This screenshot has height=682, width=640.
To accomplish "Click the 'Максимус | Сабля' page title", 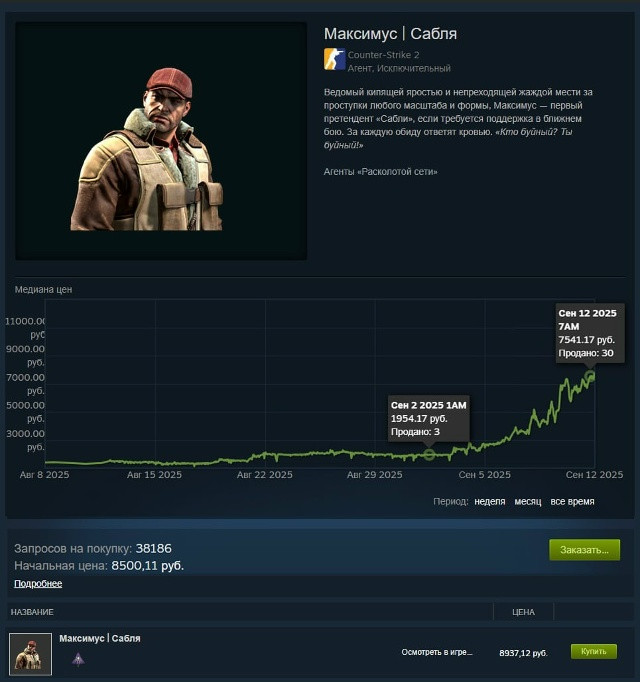I will 390,33.
